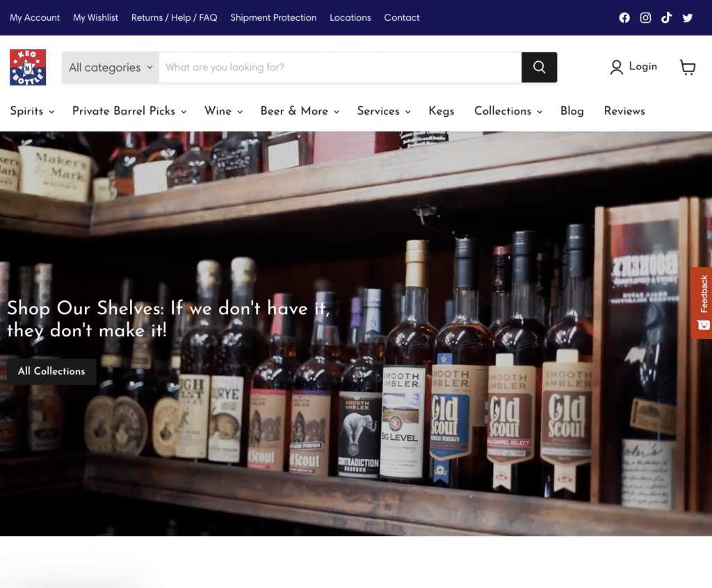Expand the Collections menu

click(508, 111)
